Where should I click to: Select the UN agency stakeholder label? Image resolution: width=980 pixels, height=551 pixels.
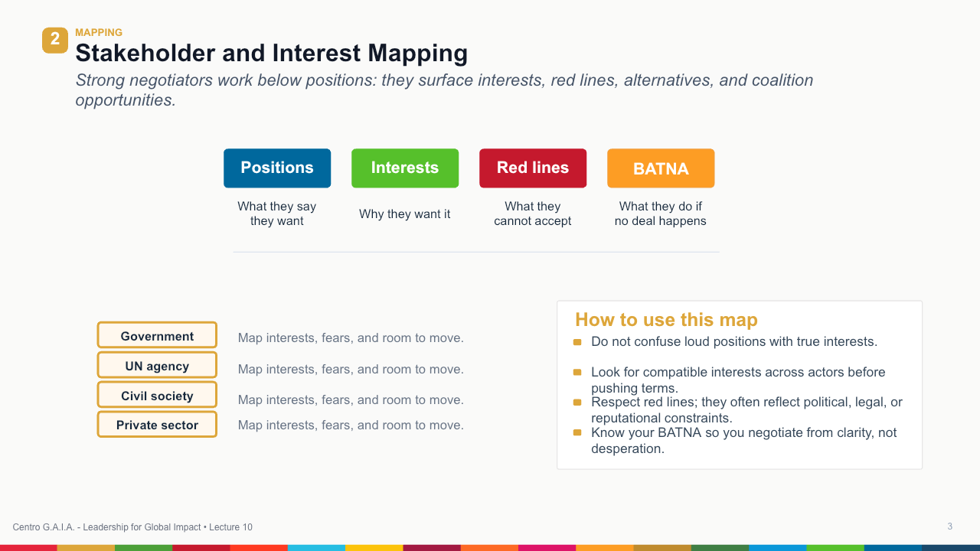click(157, 366)
